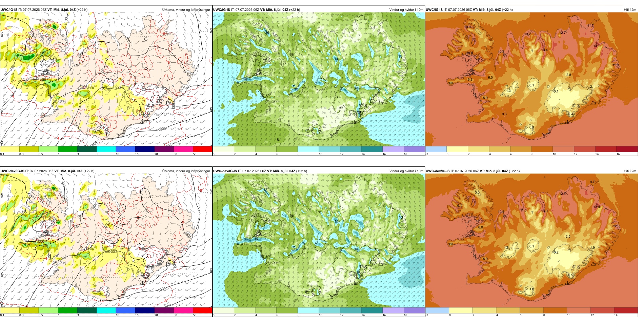Screen dimensions: 644x322
Task: Click the 9.3 temperature value on top temperature map
Action: [x=504, y=114]
